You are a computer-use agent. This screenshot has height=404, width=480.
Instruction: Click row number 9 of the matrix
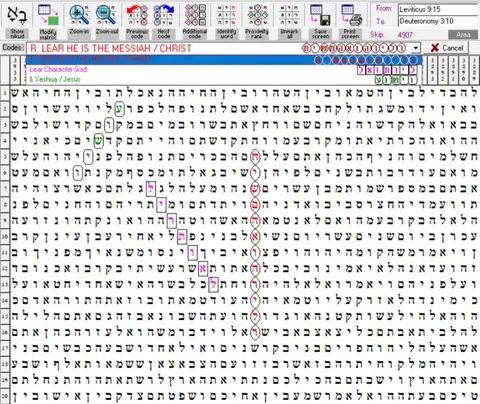click(x=5, y=221)
